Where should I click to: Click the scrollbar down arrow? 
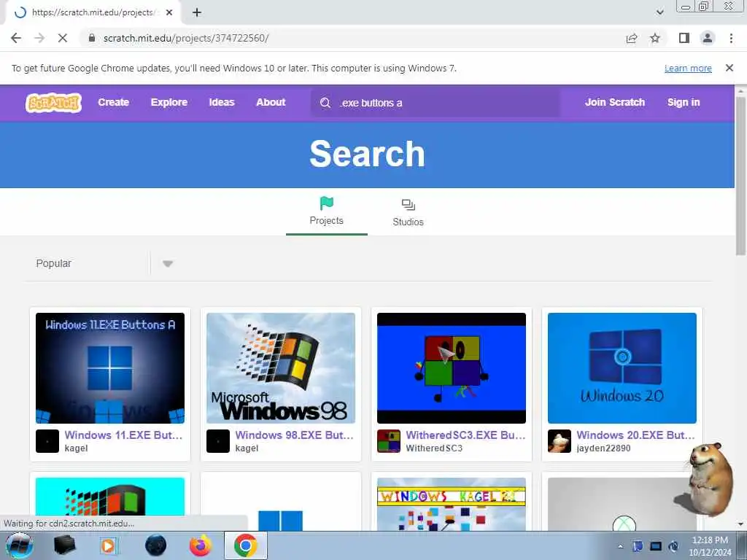pos(740,524)
